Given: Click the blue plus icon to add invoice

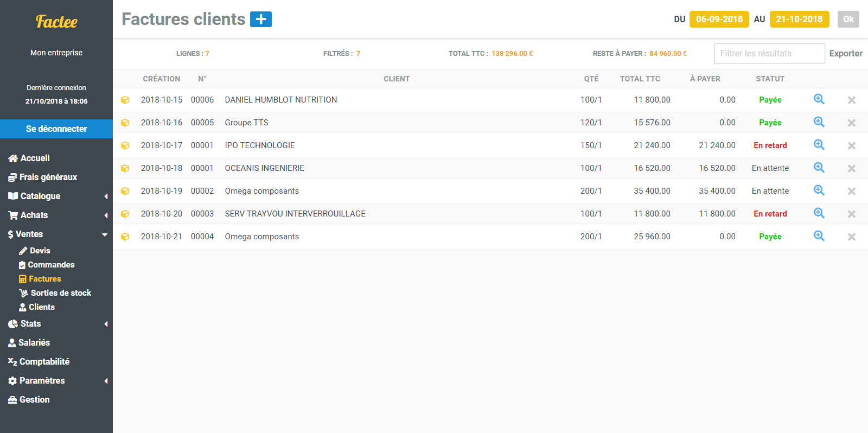Looking at the screenshot, I should [260, 19].
